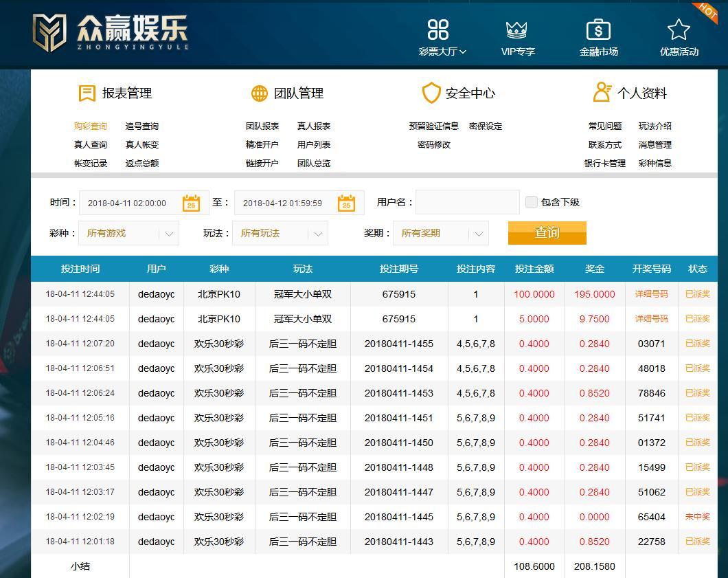The height and width of the screenshot is (578, 728).
Task: Click the 团队管理 globe icon
Action: (259, 93)
